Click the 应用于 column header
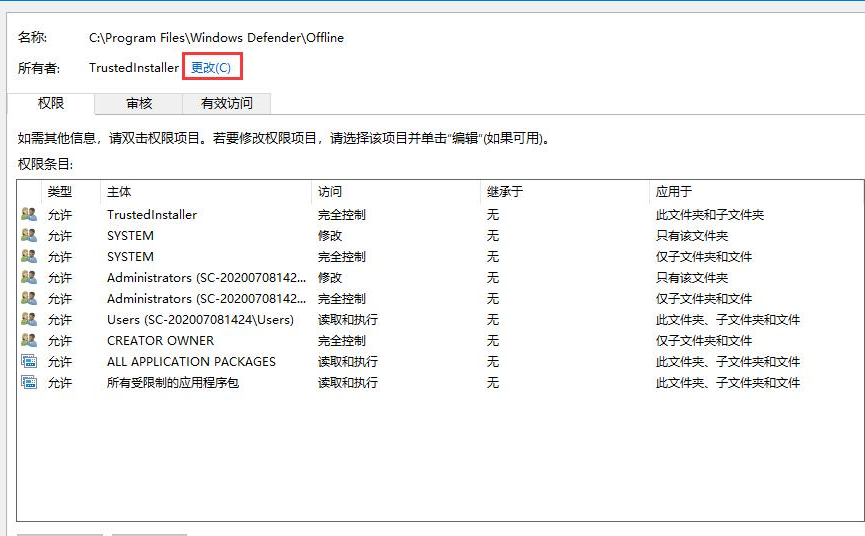865x536 pixels. (x=674, y=192)
